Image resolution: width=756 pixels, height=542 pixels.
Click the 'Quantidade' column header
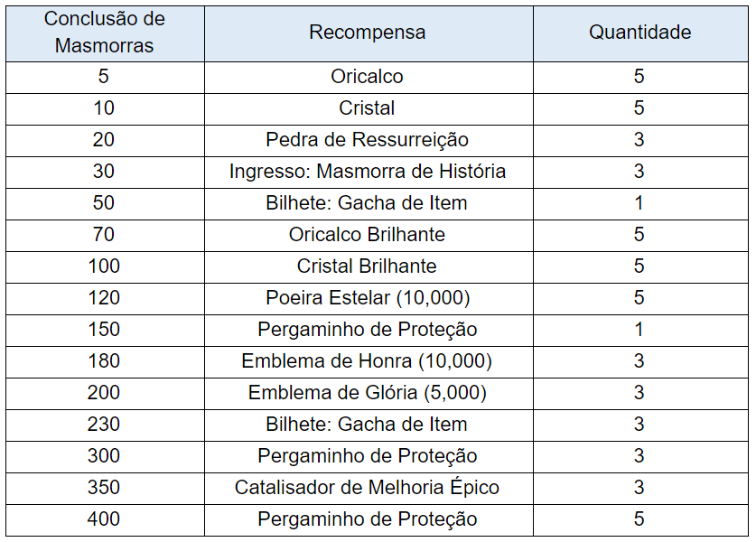pos(639,33)
